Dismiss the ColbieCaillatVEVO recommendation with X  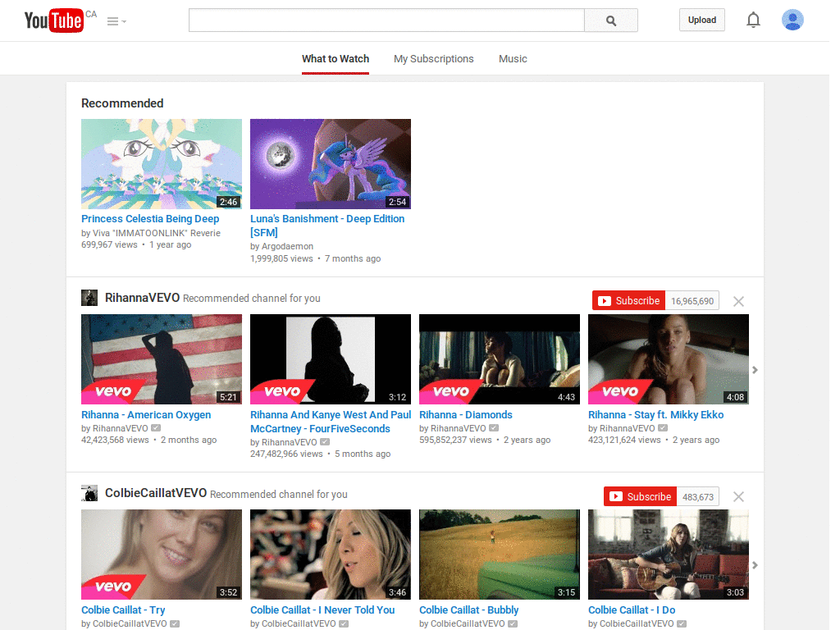coord(737,496)
